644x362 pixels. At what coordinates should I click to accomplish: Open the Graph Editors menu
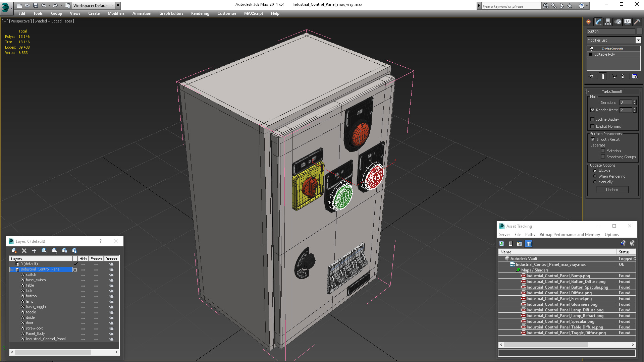click(x=171, y=13)
